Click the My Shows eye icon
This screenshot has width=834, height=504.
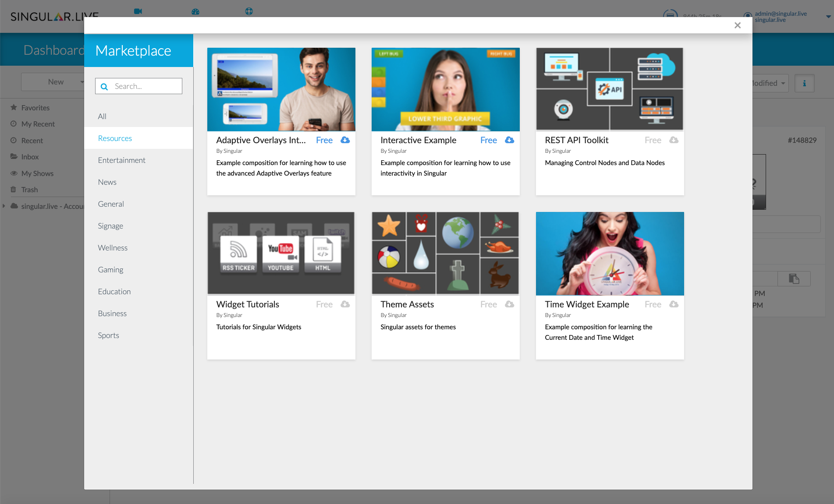14,173
